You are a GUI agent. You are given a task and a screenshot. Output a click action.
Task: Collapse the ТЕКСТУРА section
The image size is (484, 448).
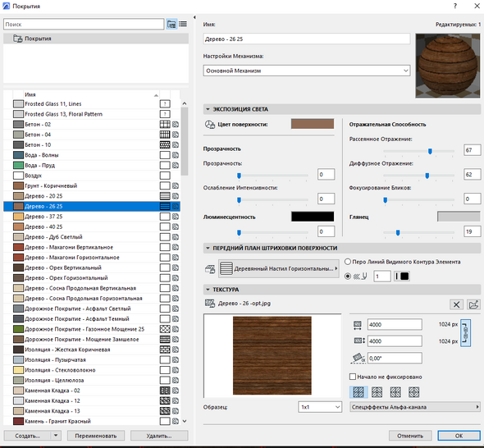tap(208, 290)
